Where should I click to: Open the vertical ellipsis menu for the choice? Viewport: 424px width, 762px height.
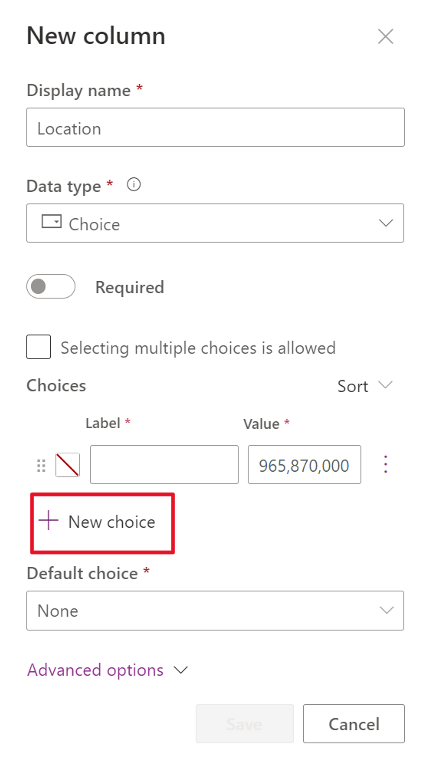pyautogui.click(x=386, y=465)
